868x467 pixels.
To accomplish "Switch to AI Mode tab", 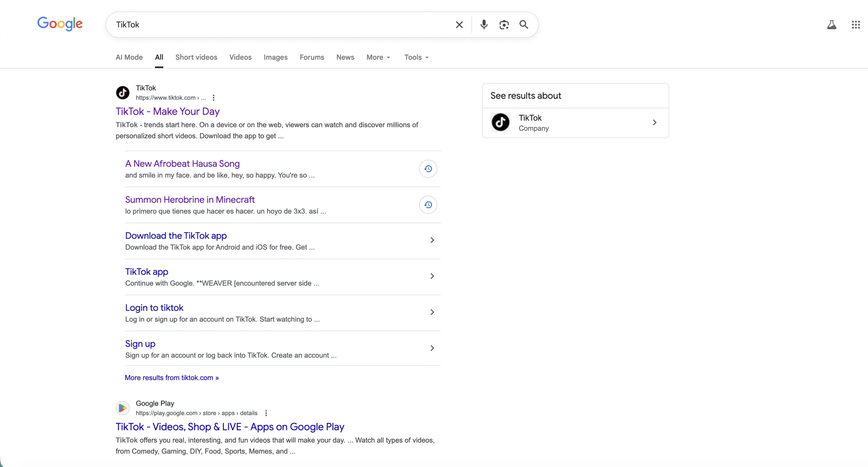I will (129, 57).
